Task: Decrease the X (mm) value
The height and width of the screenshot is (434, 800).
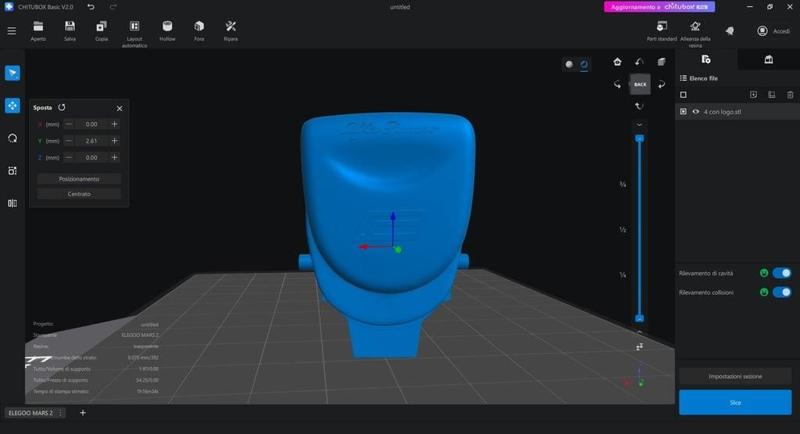Action: 68,124
